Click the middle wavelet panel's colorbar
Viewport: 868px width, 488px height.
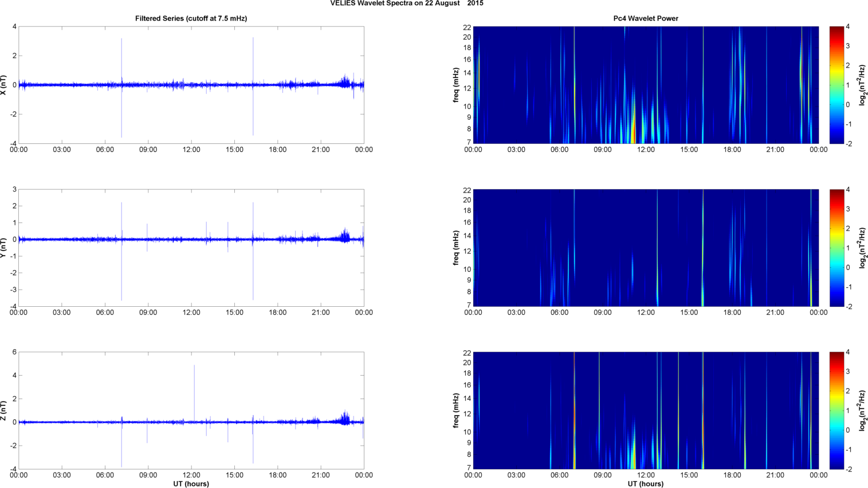tap(836, 248)
